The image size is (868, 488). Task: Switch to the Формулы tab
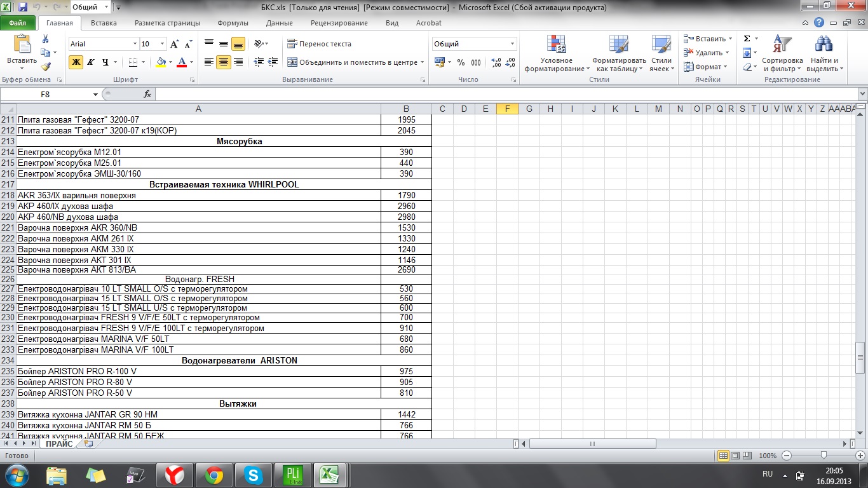click(233, 23)
